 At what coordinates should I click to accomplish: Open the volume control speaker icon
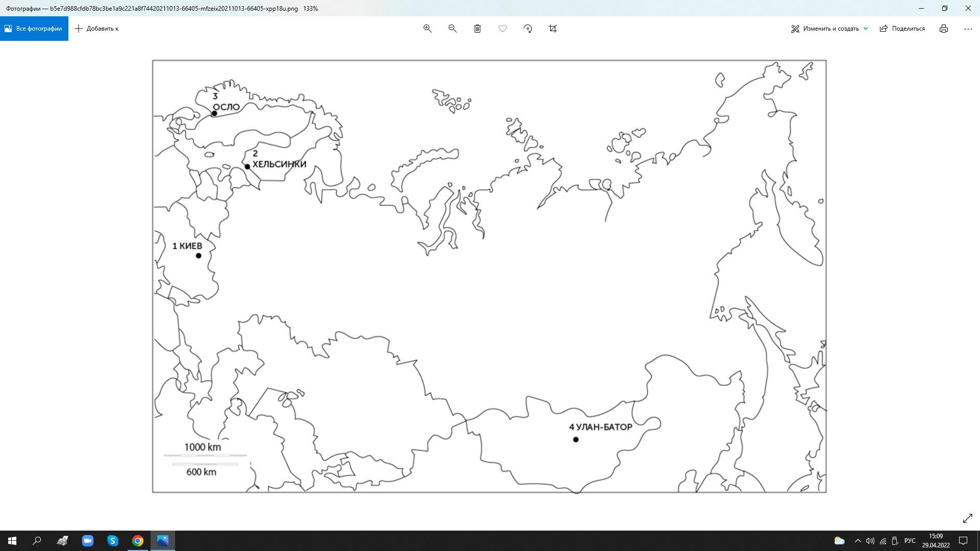870,541
